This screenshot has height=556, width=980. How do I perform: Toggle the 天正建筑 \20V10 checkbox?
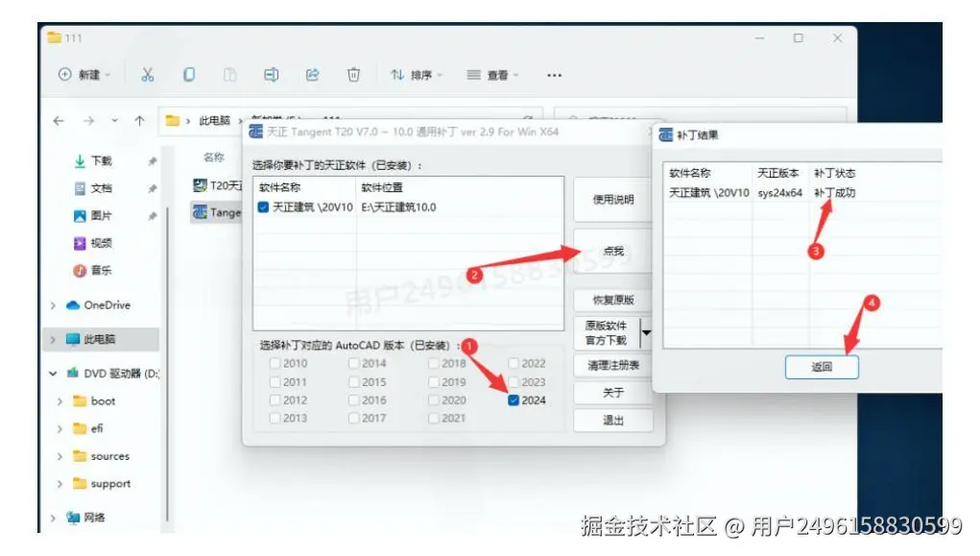[263, 207]
